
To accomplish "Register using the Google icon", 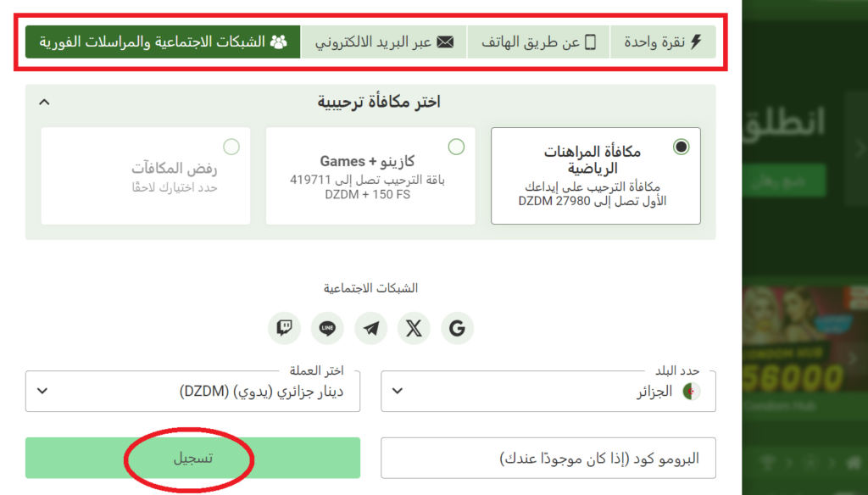I will click(x=457, y=328).
